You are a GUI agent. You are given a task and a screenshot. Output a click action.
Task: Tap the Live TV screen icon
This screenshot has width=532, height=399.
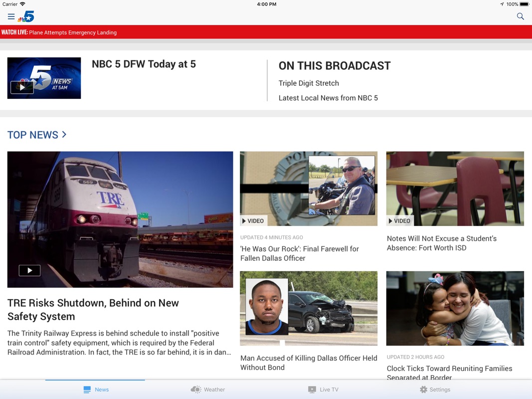pyautogui.click(x=312, y=390)
